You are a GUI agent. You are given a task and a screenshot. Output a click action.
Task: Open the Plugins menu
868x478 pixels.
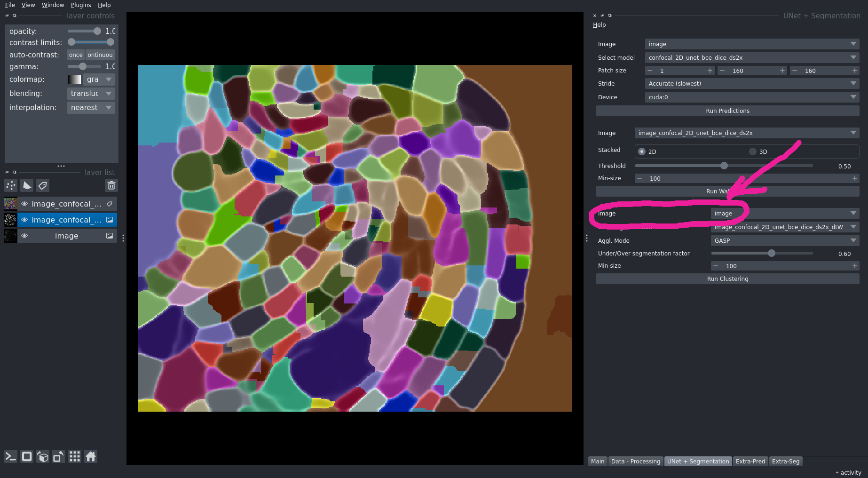point(80,5)
